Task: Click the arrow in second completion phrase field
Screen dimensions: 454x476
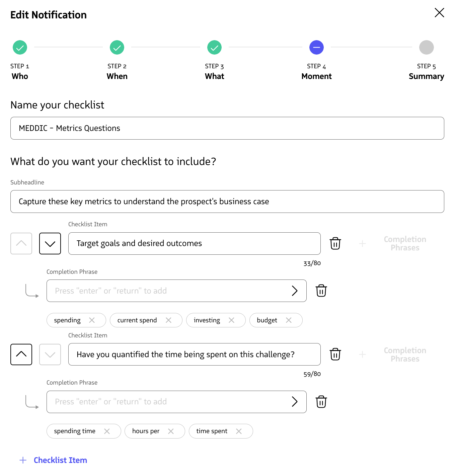Action: (x=295, y=402)
